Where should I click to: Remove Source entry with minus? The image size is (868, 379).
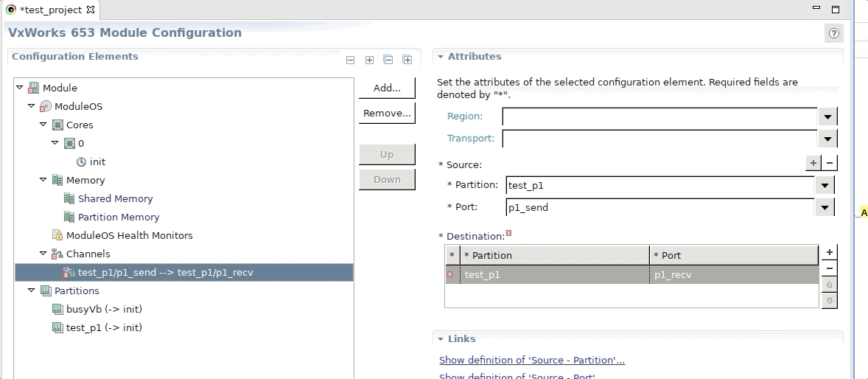(x=829, y=163)
